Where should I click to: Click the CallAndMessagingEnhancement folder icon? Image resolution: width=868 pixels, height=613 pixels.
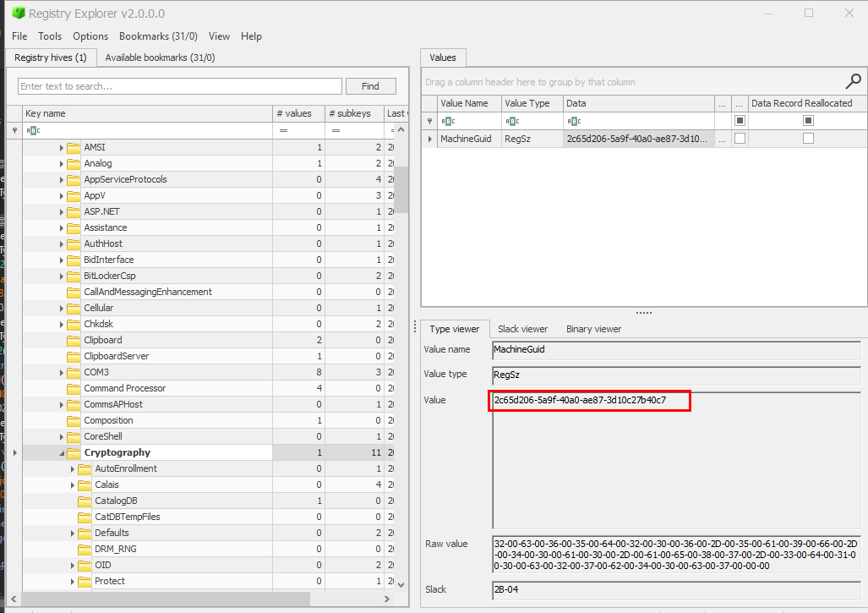74,293
